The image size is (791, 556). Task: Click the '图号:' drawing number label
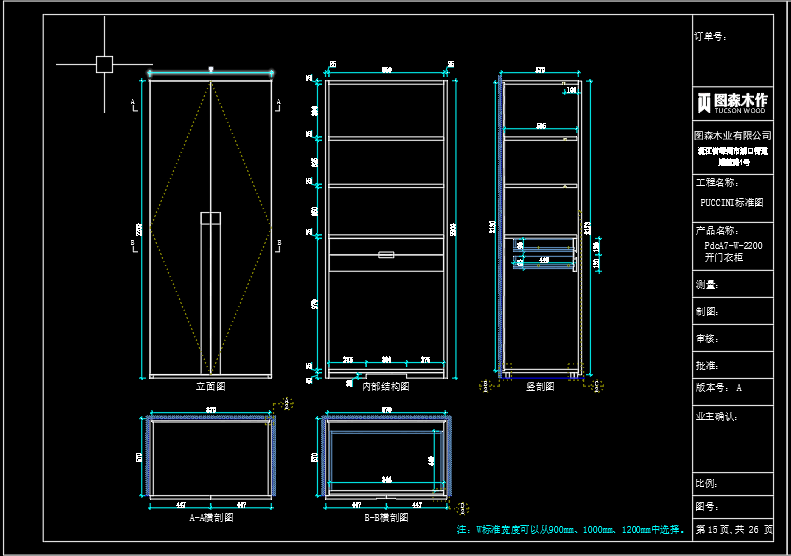click(x=706, y=507)
